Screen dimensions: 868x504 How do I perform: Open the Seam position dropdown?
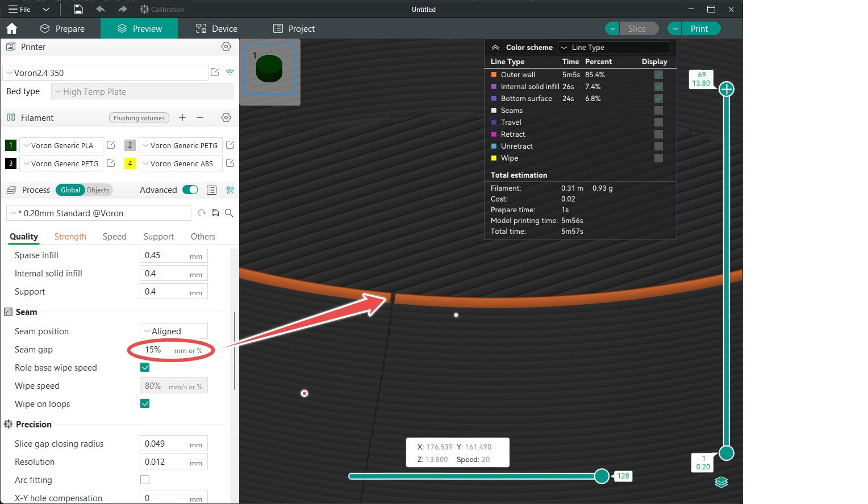click(x=173, y=331)
